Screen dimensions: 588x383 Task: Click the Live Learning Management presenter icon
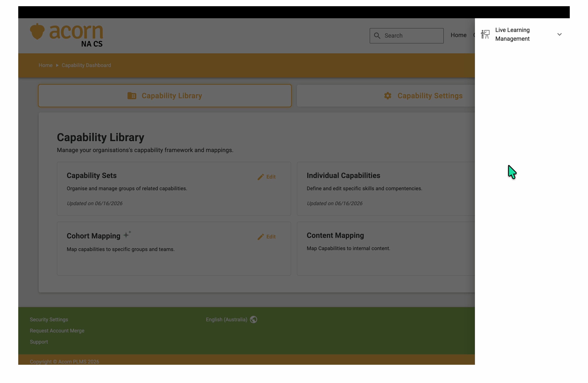(x=485, y=34)
